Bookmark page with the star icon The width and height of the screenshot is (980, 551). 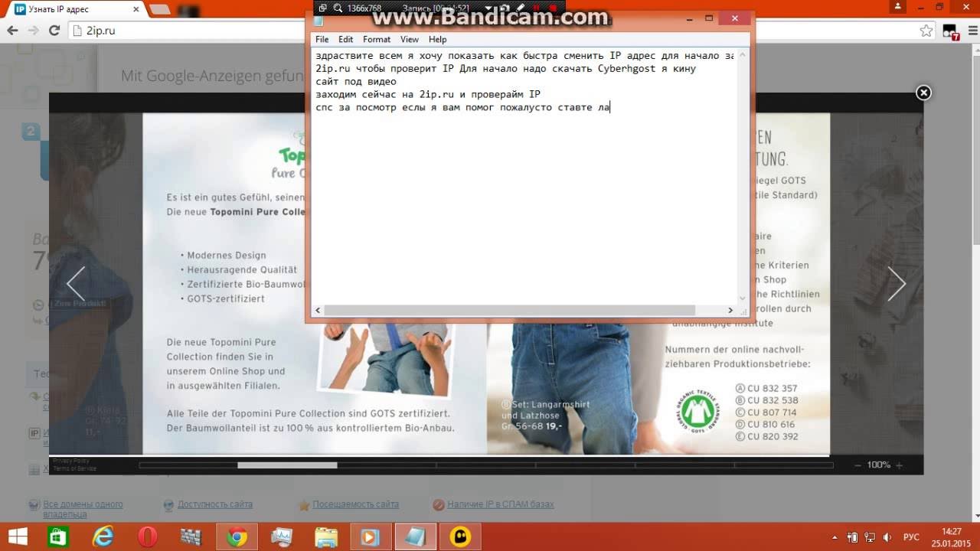(x=926, y=31)
